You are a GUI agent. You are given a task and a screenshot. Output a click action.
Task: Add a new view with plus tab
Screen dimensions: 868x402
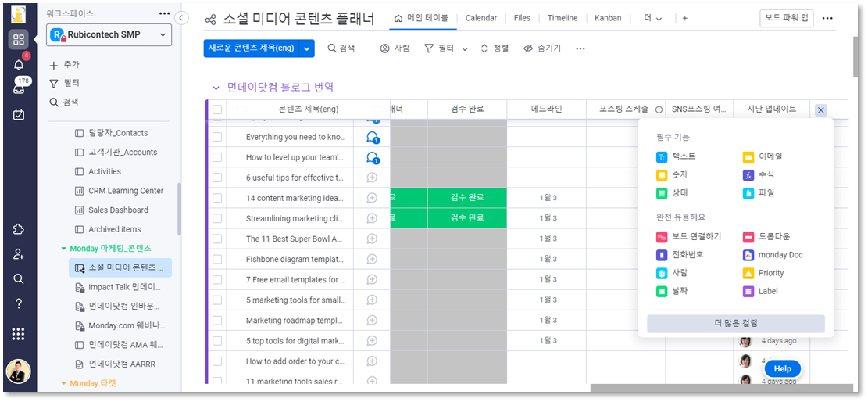(x=684, y=18)
